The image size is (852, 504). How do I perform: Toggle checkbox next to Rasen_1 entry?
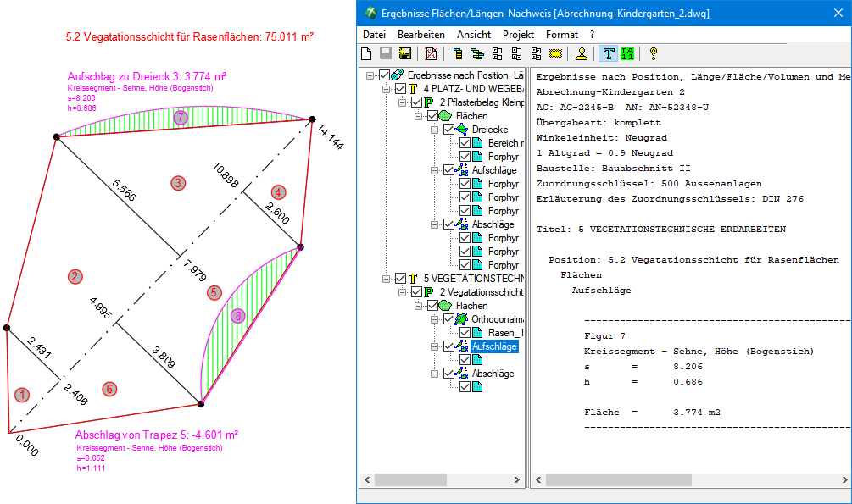point(465,333)
